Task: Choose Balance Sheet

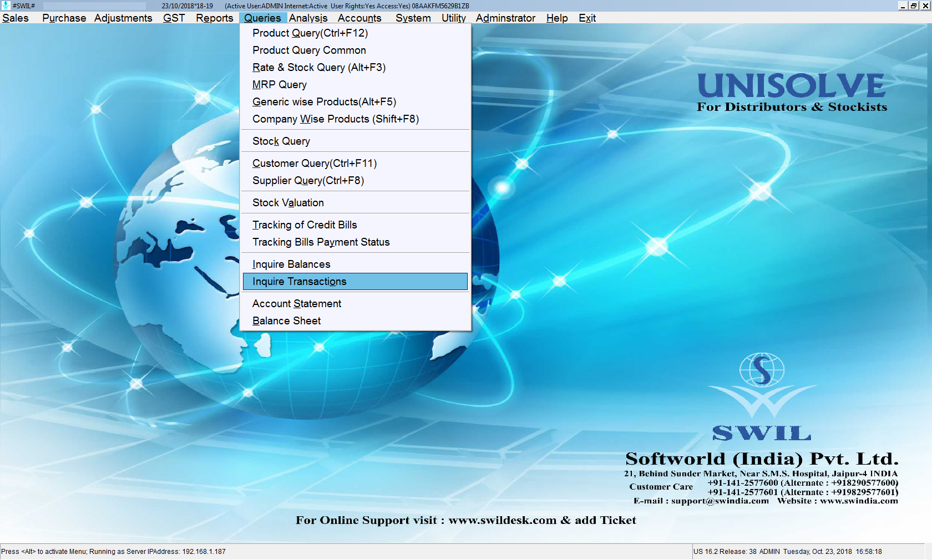Action: point(355,321)
